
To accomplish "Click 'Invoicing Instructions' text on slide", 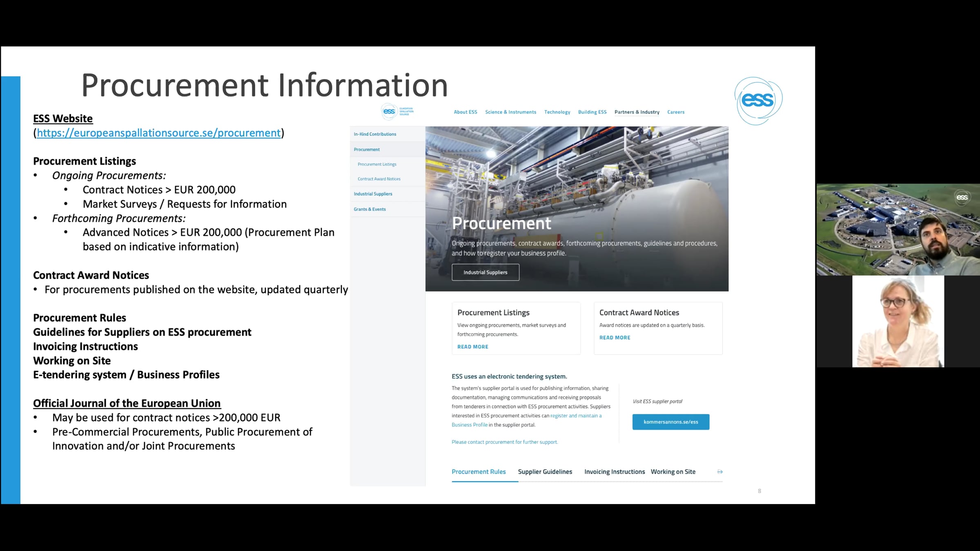I will pos(85,347).
